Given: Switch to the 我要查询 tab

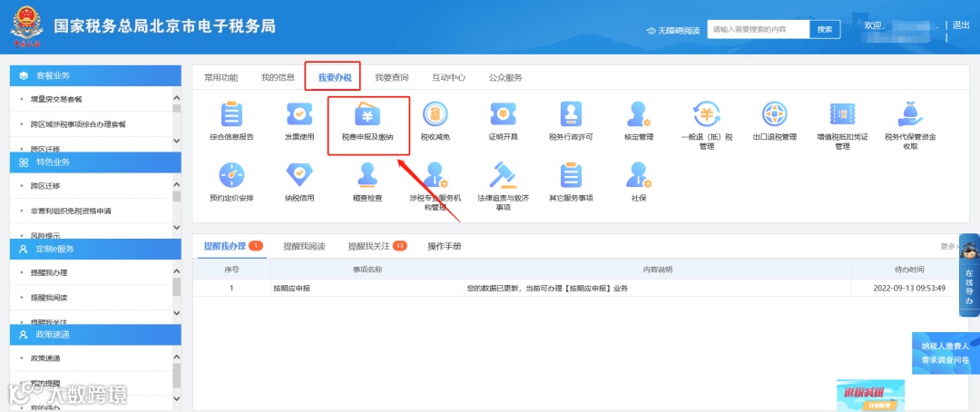Looking at the screenshot, I should point(392,77).
